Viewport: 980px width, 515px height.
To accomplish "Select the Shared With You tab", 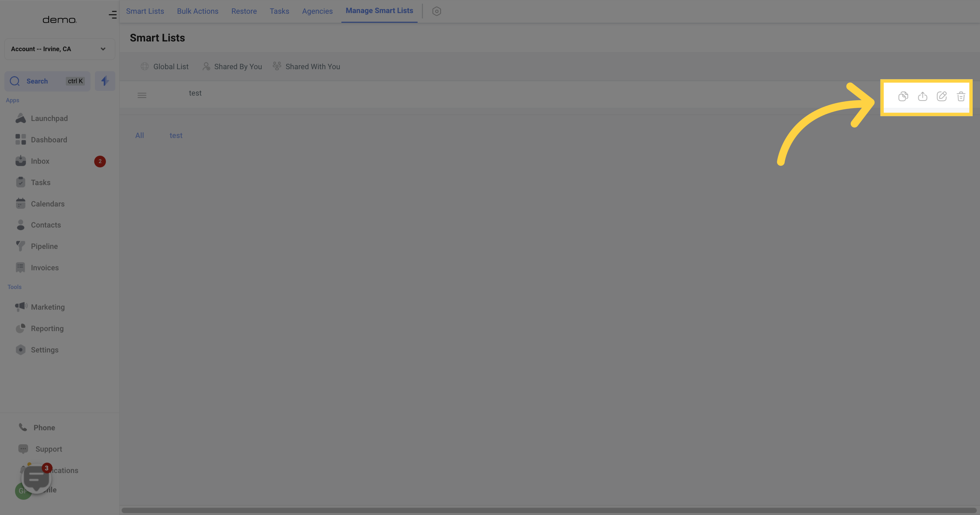I will pos(312,66).
